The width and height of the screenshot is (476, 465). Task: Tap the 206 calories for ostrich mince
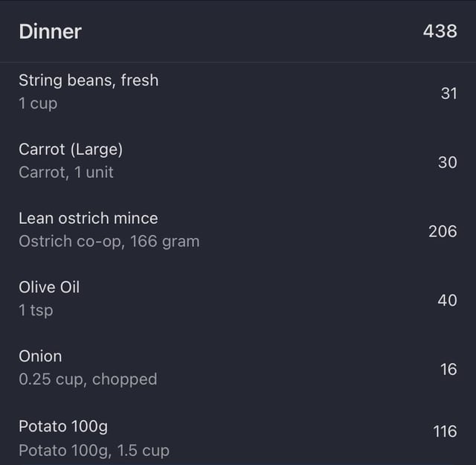443,231
